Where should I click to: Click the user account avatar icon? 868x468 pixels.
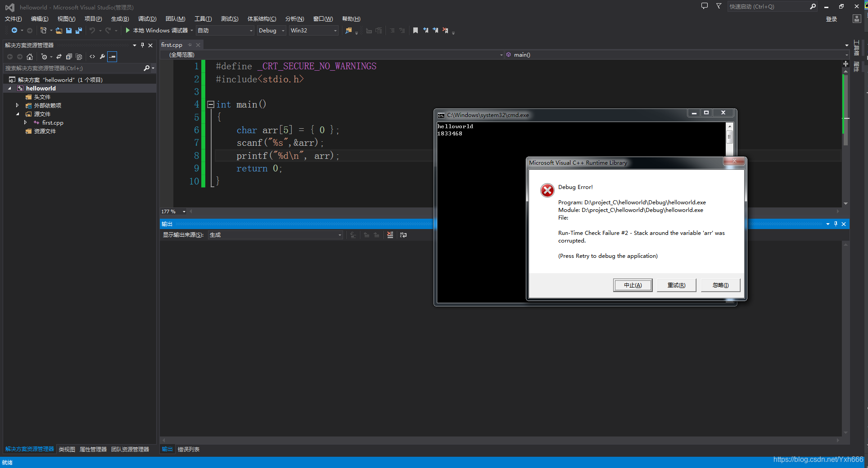point(857,19)
